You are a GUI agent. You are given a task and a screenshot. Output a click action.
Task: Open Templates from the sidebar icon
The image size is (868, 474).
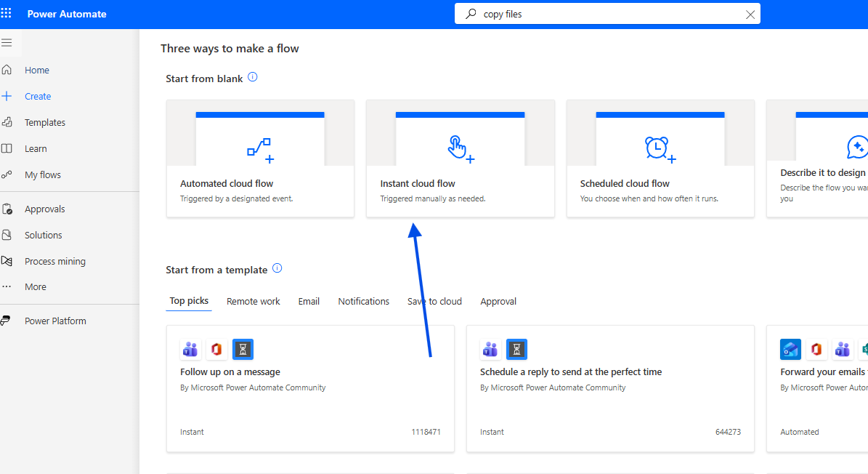click(7, 122)
